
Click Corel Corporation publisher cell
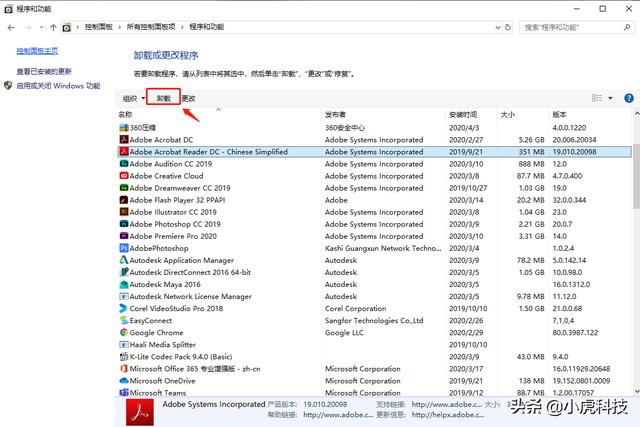point(355,309)
